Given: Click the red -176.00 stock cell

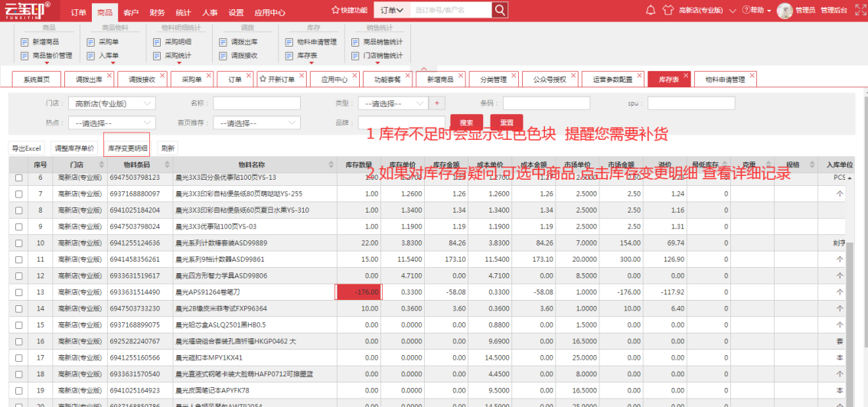Looking at the screenshot, I should pos(359,292).
